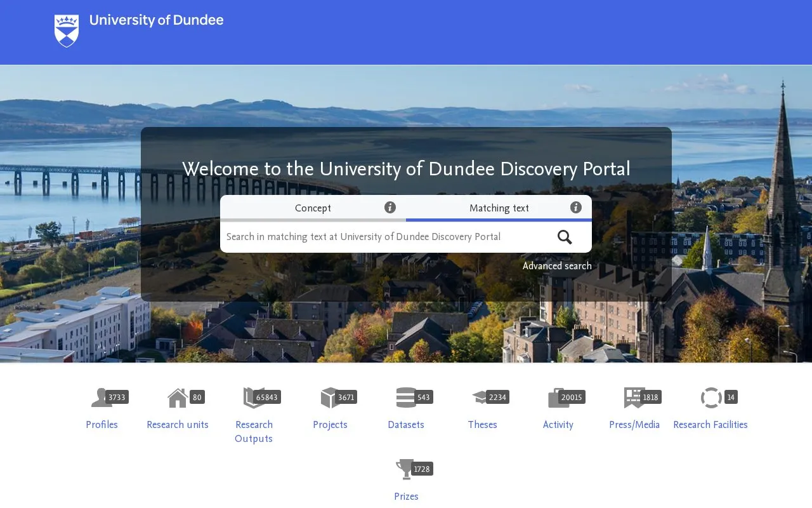
Task: Go to Research Facilities link
Action: click(x=710, y=425)
